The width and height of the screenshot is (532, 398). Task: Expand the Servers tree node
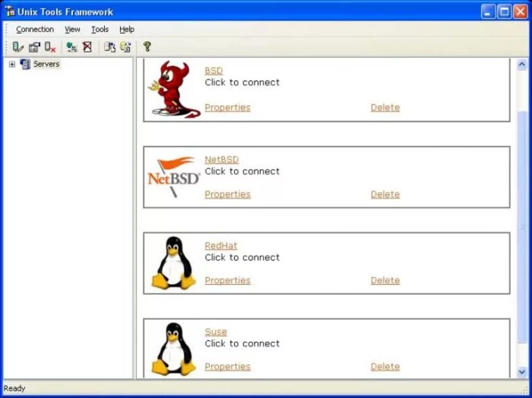(x=12, y=64)
